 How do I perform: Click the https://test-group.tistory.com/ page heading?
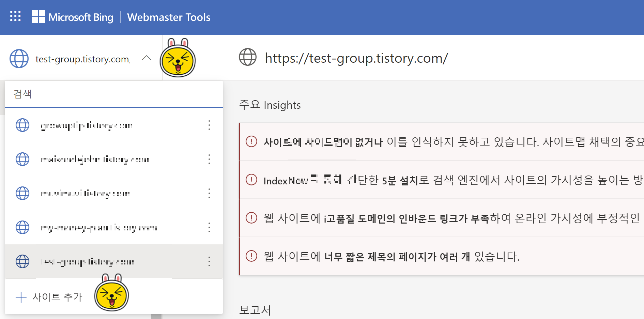coord(356,58)
